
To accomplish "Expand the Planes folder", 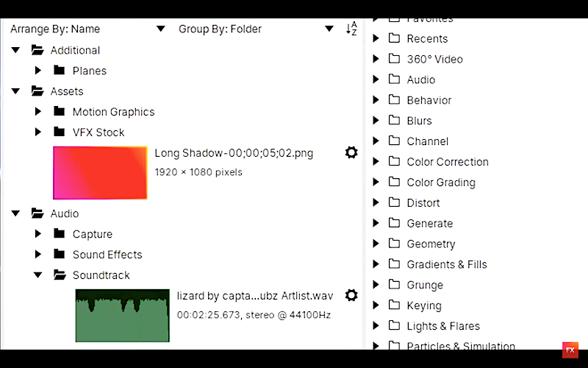I will pyautogui.click(x=38, y=70).
